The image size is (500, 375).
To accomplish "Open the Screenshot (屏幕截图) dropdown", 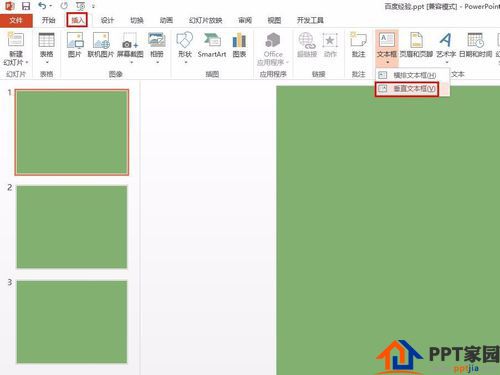I will pos(130,48).
